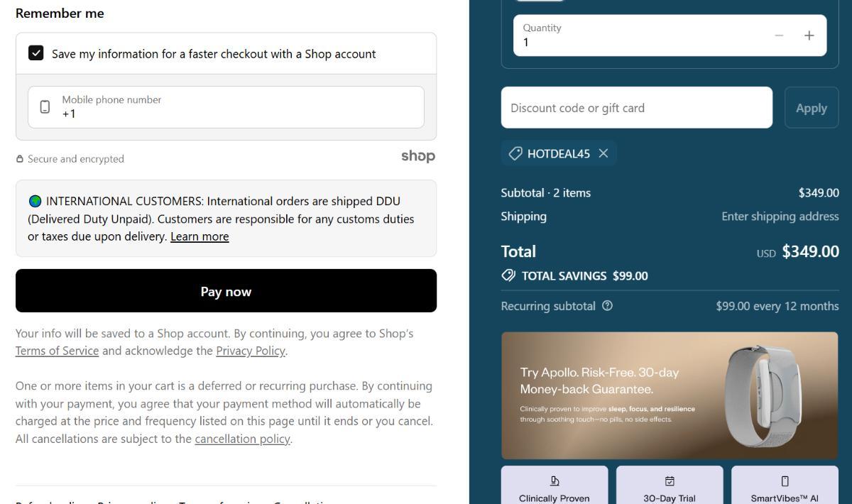This screenshot has width=852, height=504.
Task: Click the Shop logo
Action: tap(417, 156)
